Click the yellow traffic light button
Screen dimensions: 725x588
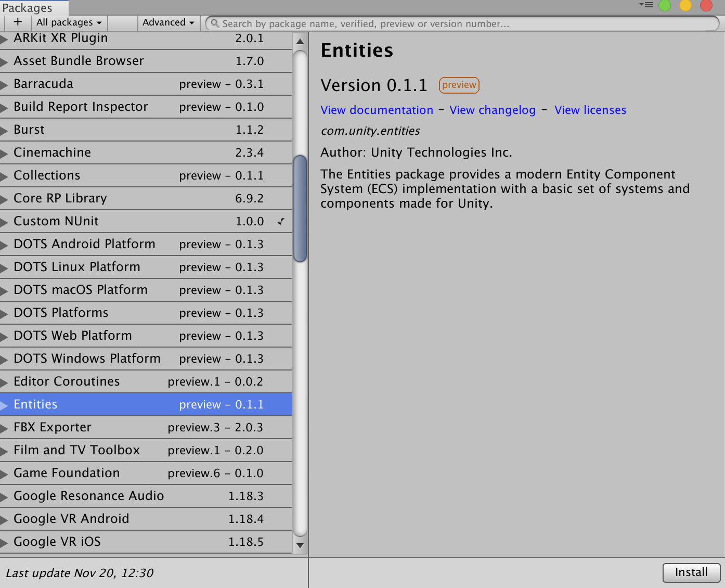click(685, 6)
